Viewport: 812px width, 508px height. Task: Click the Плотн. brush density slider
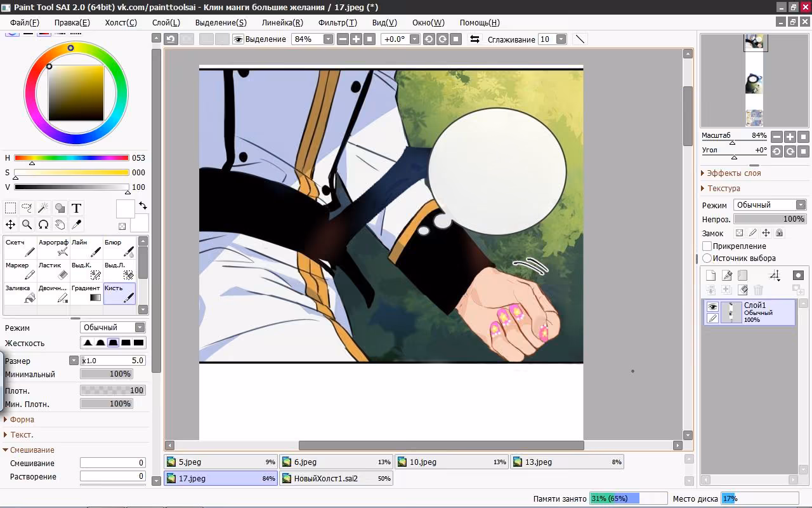pos(113,391)
